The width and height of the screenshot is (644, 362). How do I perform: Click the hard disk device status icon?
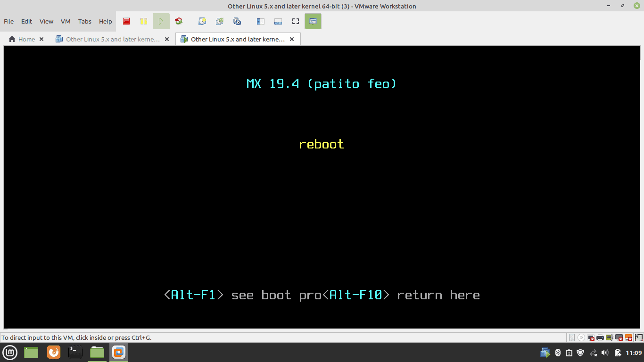click(572, 337)
